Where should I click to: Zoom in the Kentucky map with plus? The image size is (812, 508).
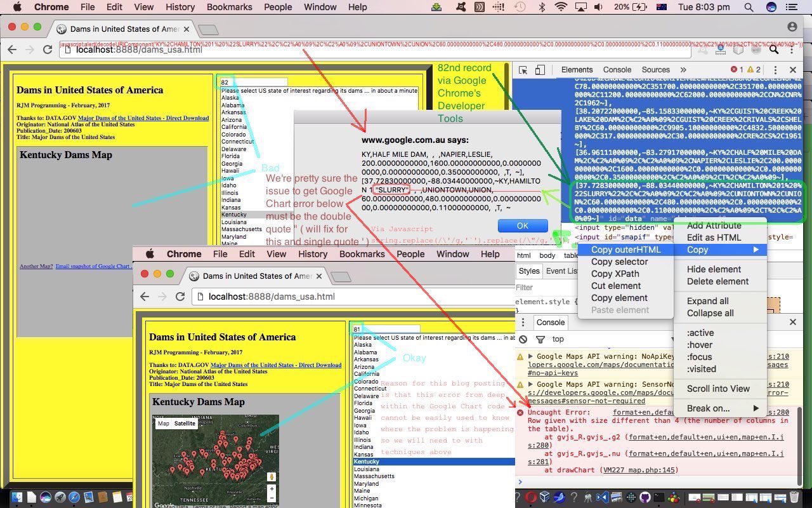(x=272, y=490)
